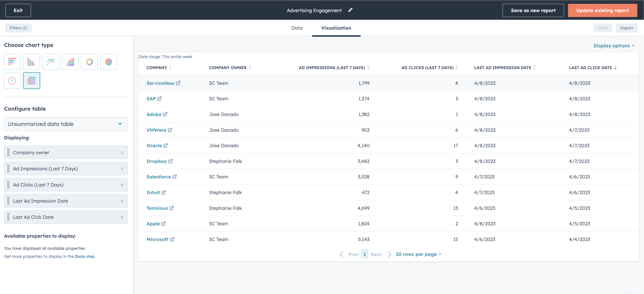Select the single number summary chart type
Image resolution: width=644 pixels, height=294 pixels.
click(12, 81)
